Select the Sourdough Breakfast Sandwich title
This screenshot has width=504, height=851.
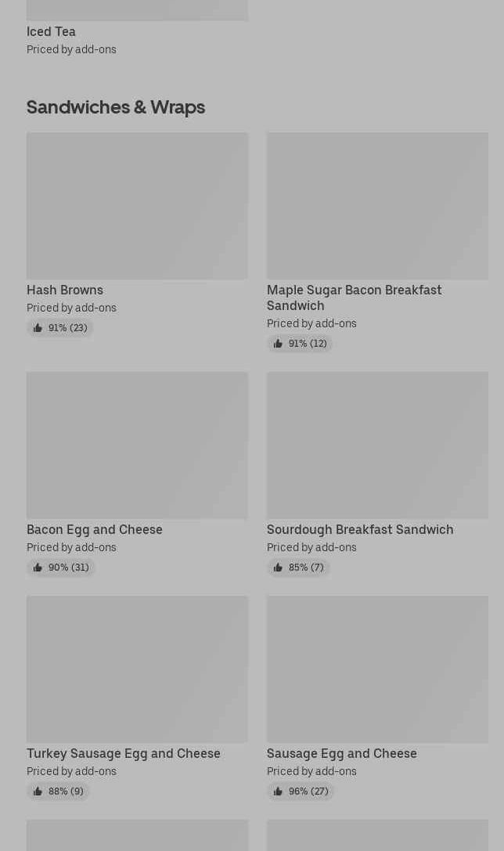pos(360,529)
